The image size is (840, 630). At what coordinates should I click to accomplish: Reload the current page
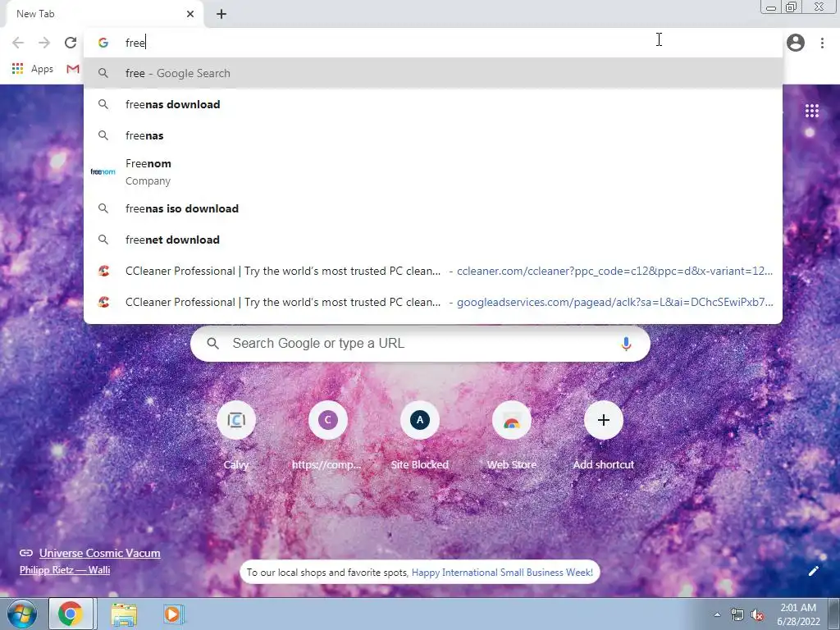[71, 43]
